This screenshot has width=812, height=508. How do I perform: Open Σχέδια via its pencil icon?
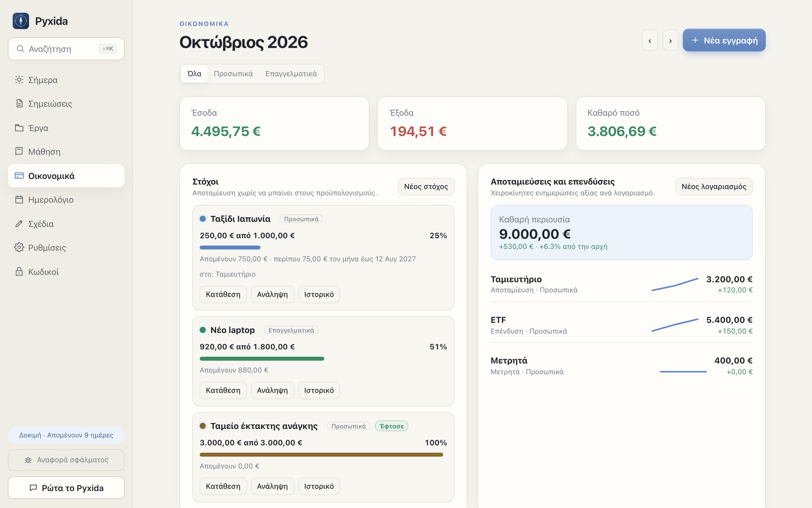(19, 224)
